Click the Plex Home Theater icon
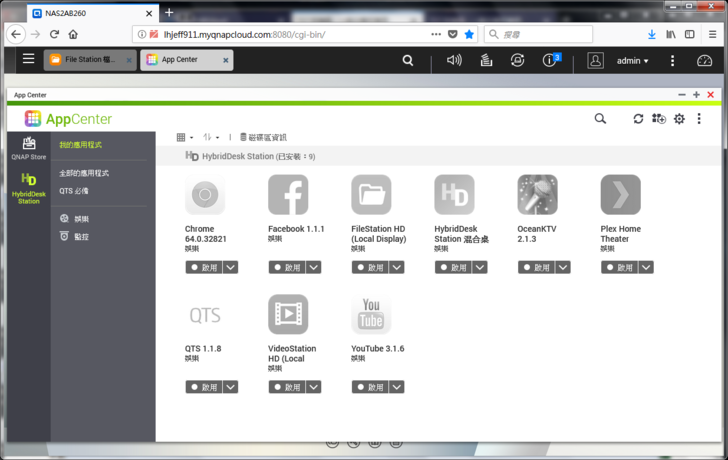The height and width of the screenshot is (460, 728). (620, 194)
